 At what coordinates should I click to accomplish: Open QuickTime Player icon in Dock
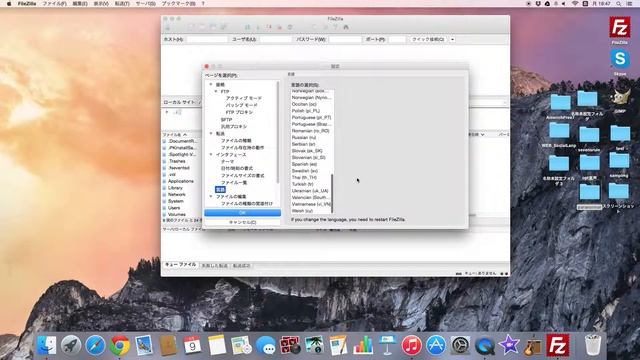(x=484, y=345)
